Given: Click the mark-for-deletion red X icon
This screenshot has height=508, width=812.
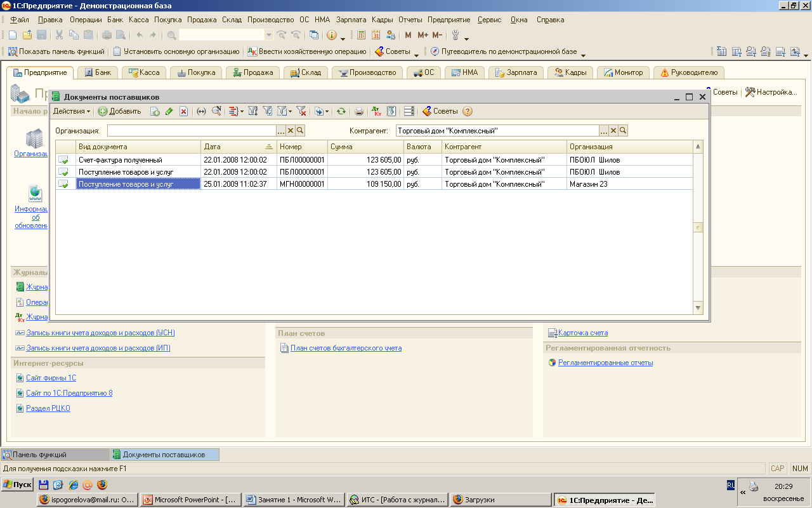Looking at the screenshot, I should [x=183, y=111].
